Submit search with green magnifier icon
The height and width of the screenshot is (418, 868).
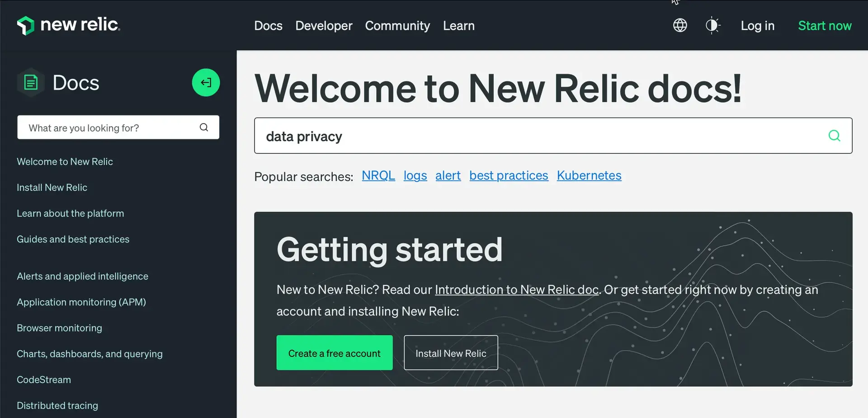pos(834,136)
